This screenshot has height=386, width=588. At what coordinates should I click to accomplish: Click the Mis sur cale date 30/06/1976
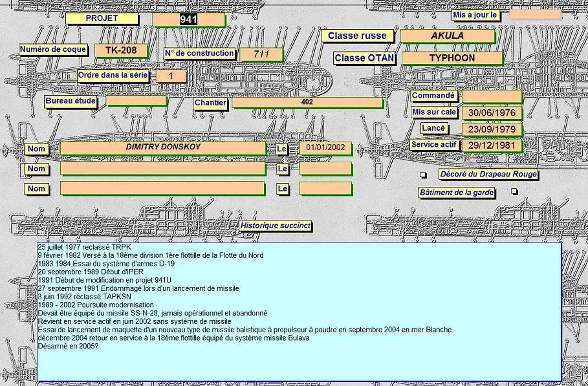(492, 113)
